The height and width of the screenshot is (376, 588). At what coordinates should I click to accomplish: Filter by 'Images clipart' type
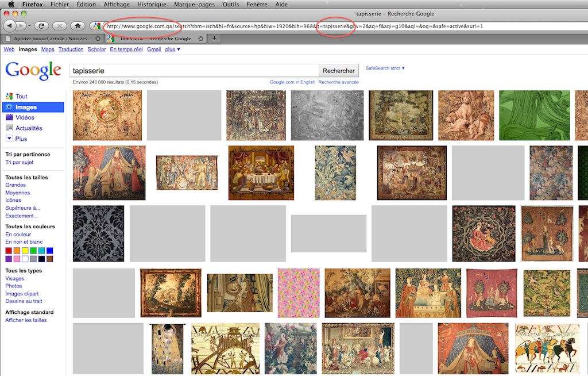pyautogui.click(x=22, y=294)
